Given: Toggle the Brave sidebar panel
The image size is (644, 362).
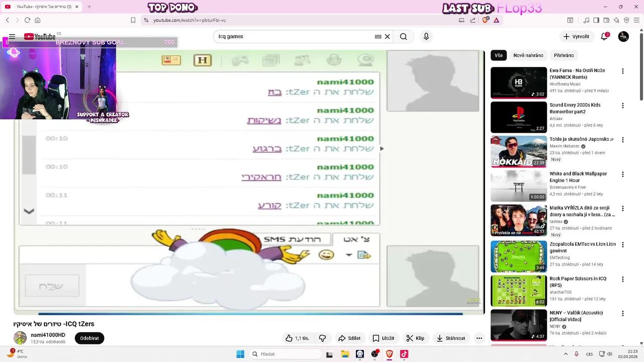Looking at the screenshot, I should pos(596,20).
